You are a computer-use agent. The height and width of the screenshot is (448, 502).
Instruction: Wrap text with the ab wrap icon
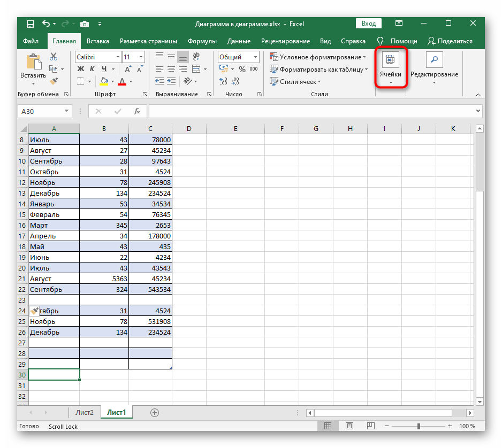[196, 57]
